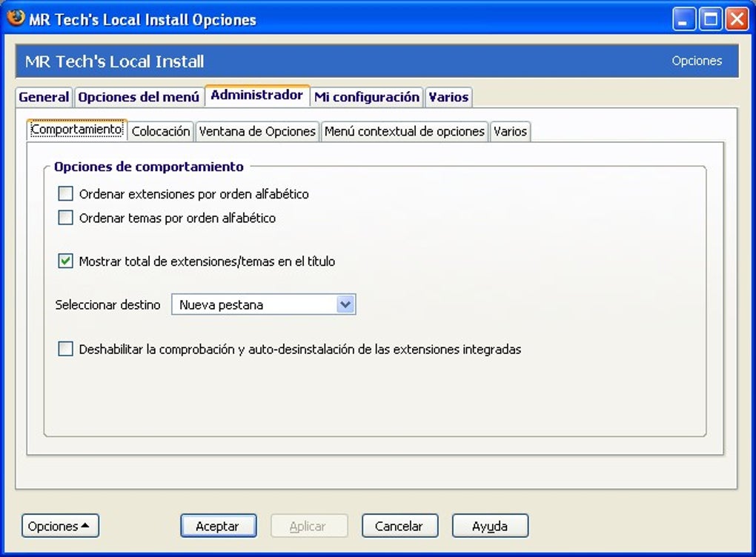Screen dimensions: 756x557
Task: Click the Firefox icon in the title bar
Action: pyautogui.click(x=16, y=19)
